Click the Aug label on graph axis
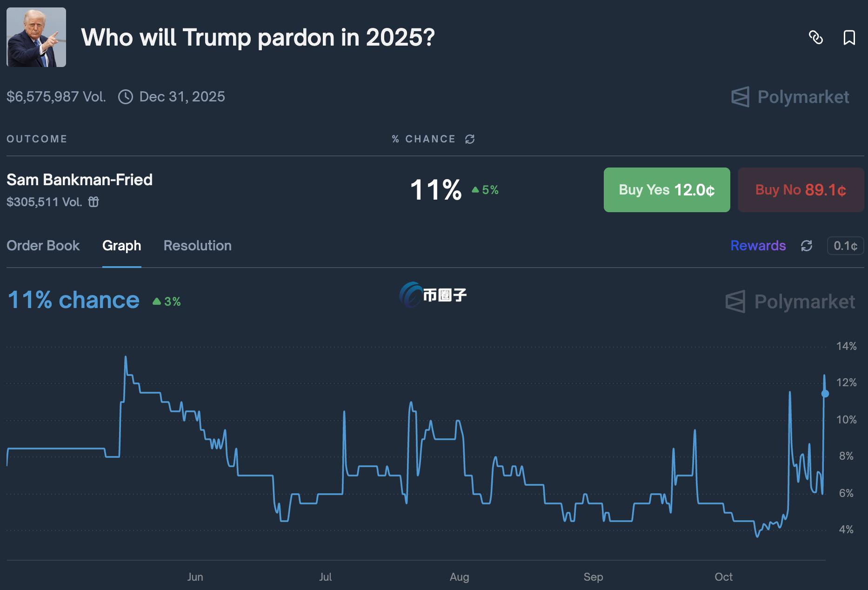The height and width of the screenshot is (590, 868). [459, 577]
